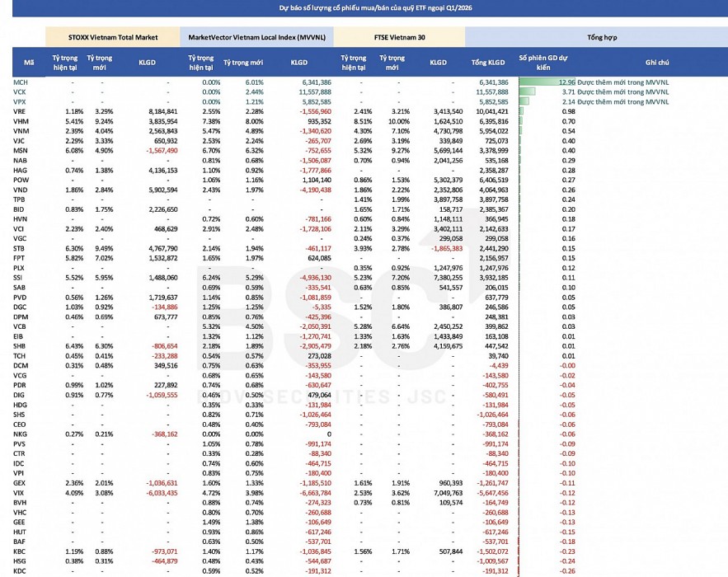The image size is (728, 577).
Task: Select the MarketVector Vietnam Local Index header
Action: pos(256,37)
